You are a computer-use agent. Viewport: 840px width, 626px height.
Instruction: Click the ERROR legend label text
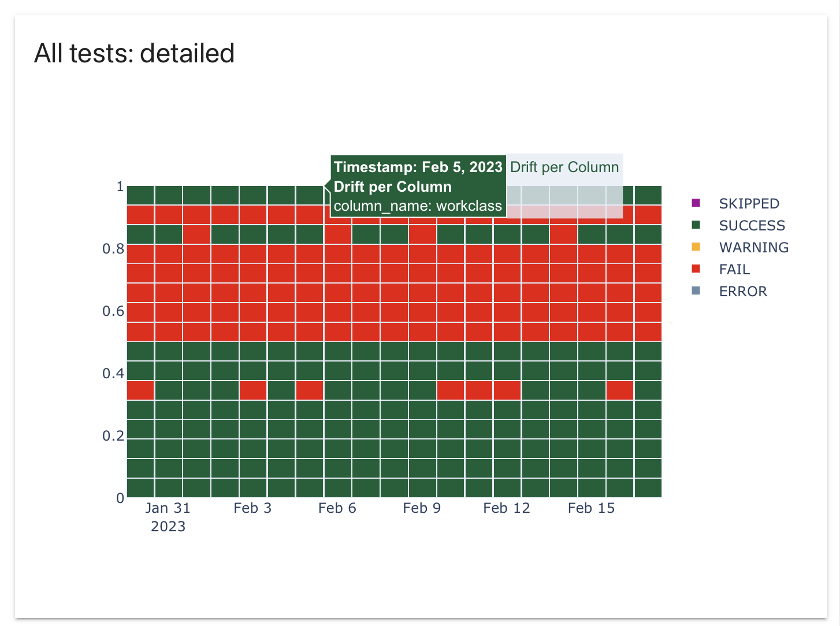click(x=743, y=291)
